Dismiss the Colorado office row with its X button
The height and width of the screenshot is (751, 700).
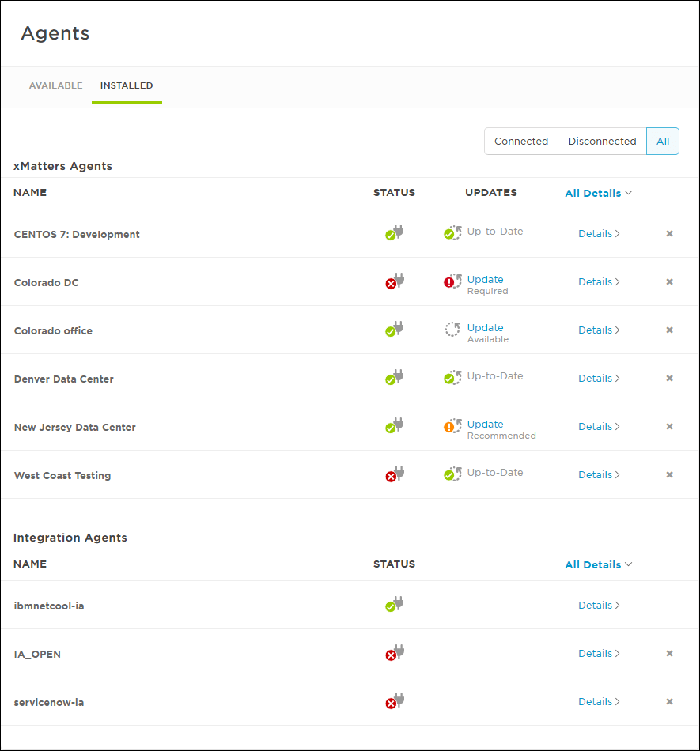(x=669, y=330)
